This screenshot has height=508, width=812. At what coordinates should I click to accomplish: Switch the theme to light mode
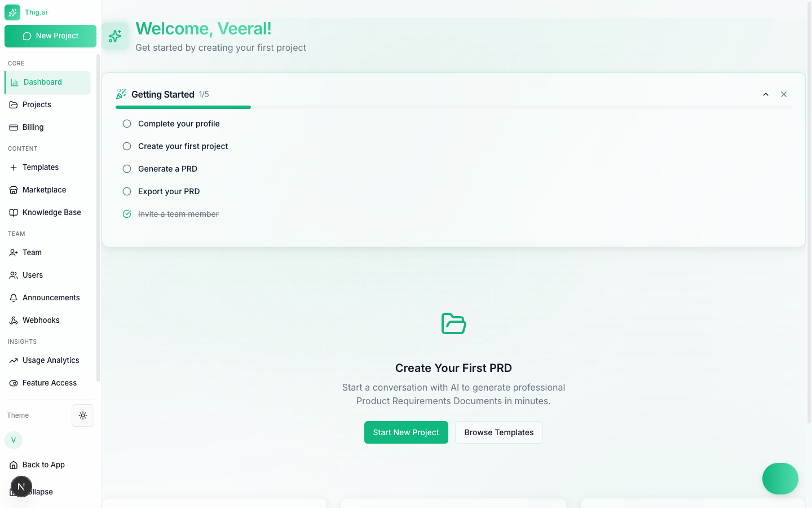82,415
